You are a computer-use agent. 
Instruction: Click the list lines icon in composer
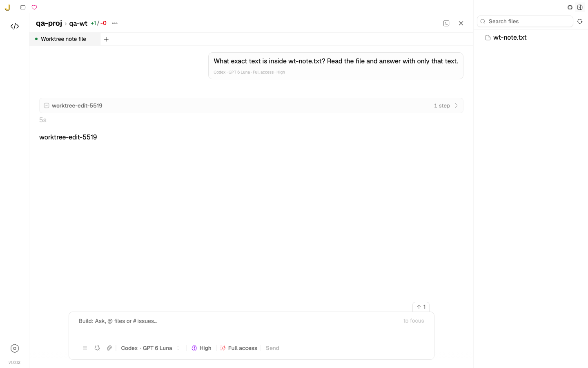click(x=85, y=348)
